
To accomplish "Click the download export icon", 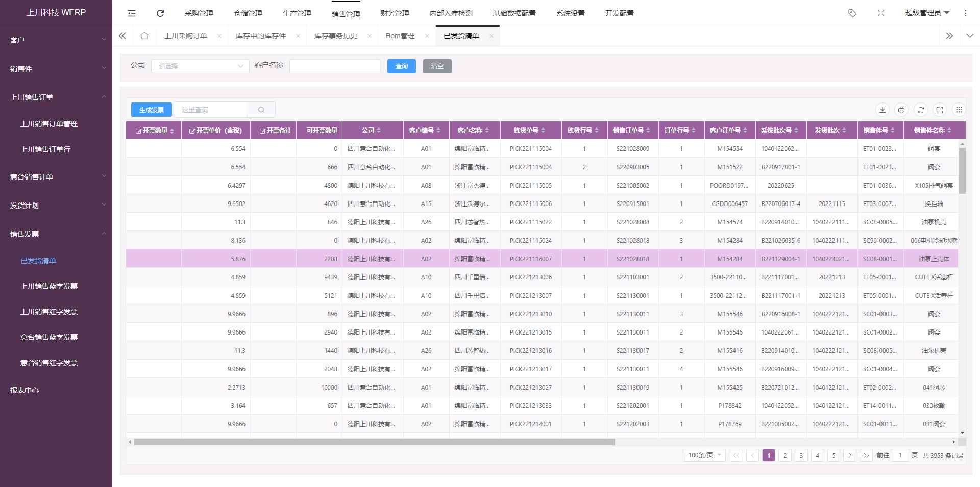I will pyautogui.click(x=883, y=110).
